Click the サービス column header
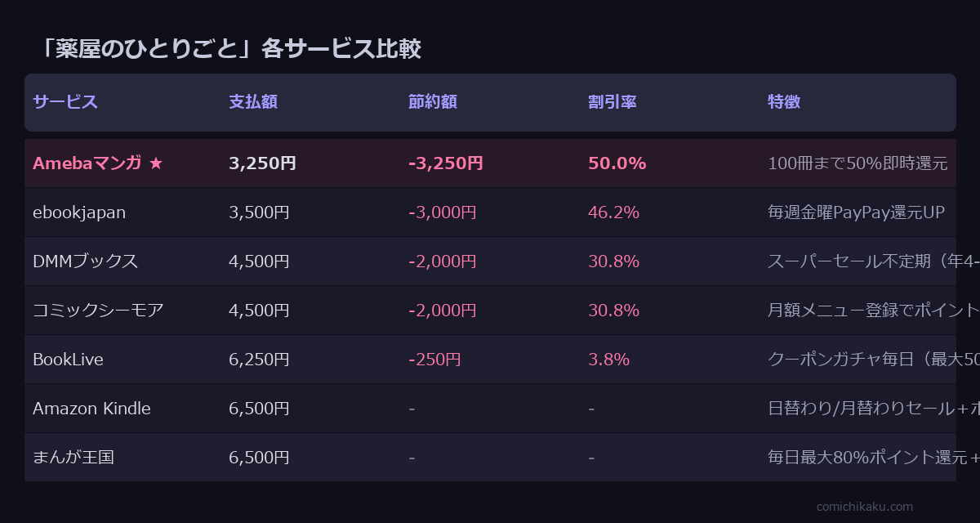980x523 pixels. tap(65, 102)
